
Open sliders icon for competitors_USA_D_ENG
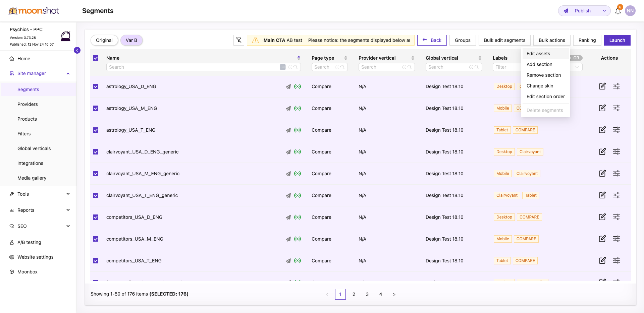616,217
